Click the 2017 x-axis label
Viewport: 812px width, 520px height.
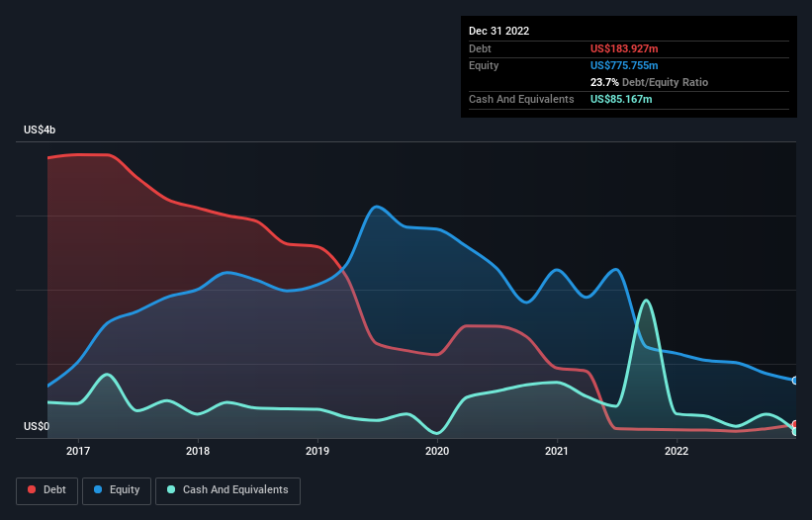coord(78,451)
